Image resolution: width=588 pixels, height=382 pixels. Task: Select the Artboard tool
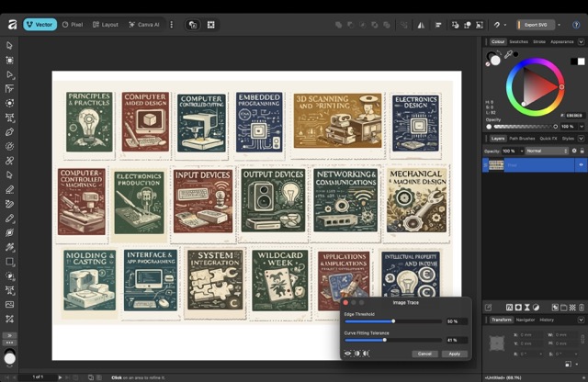(9, 60)
